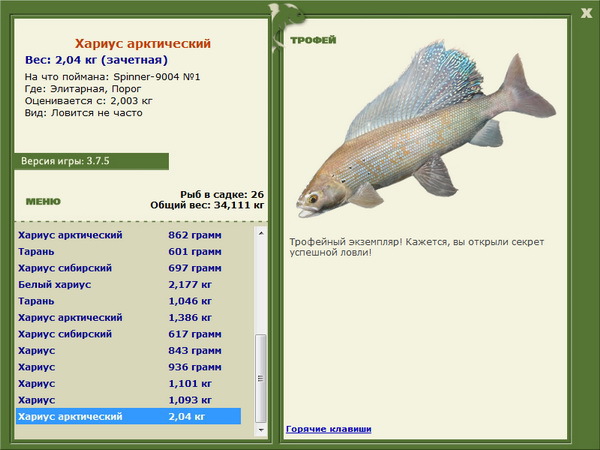This screenshot has width=600, height=450.
Task: Select Белый хариус 2,177 кг row
Action: tap(128, 284)
